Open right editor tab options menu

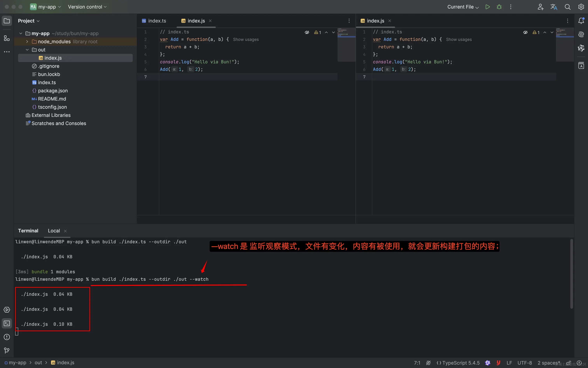point(568,21)
